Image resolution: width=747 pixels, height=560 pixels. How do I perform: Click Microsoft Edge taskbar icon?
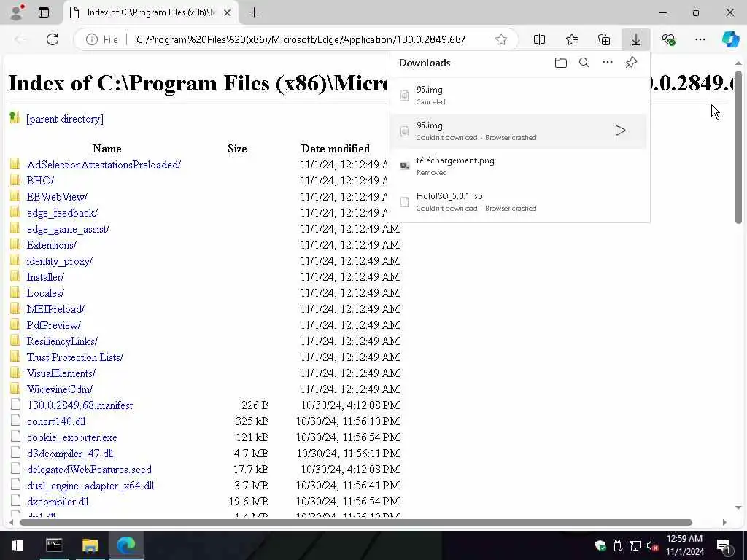tap(126, 545)
